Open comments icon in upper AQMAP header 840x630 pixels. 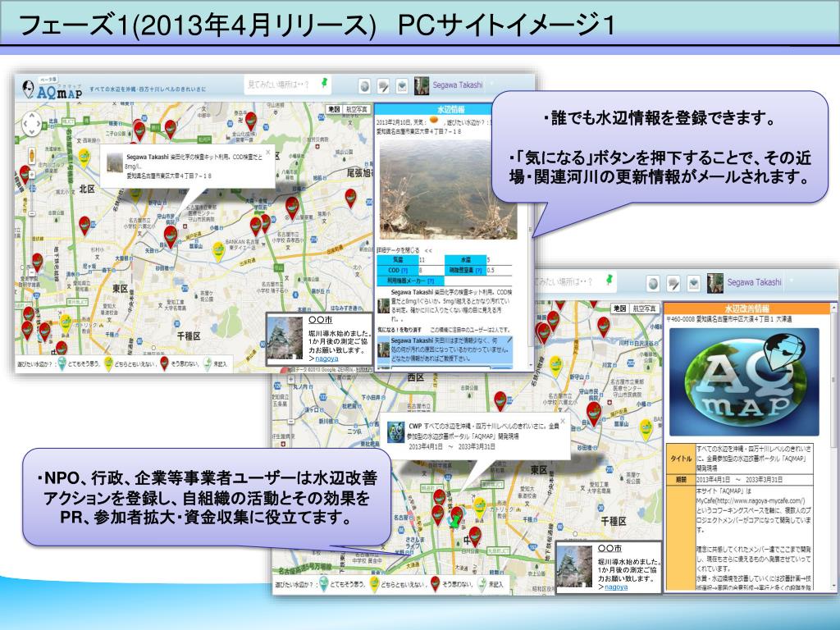tap(383, 85)
